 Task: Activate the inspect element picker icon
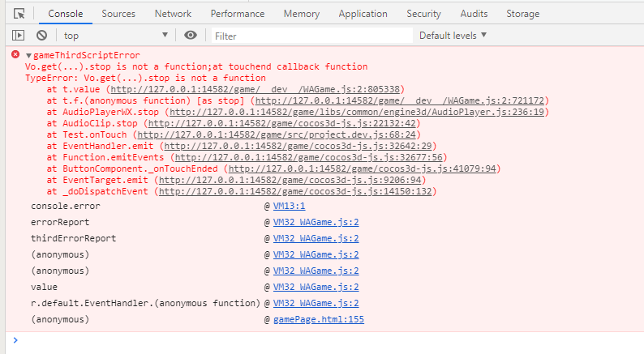pos(19,14)
